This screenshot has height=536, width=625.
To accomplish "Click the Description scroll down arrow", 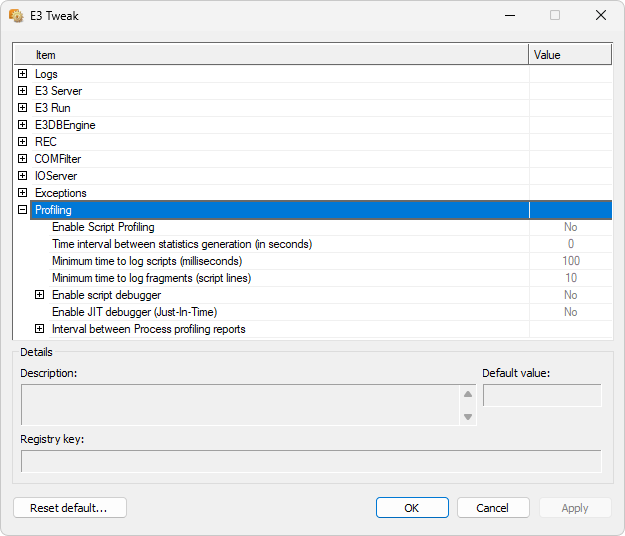I will tap(468, 416).
